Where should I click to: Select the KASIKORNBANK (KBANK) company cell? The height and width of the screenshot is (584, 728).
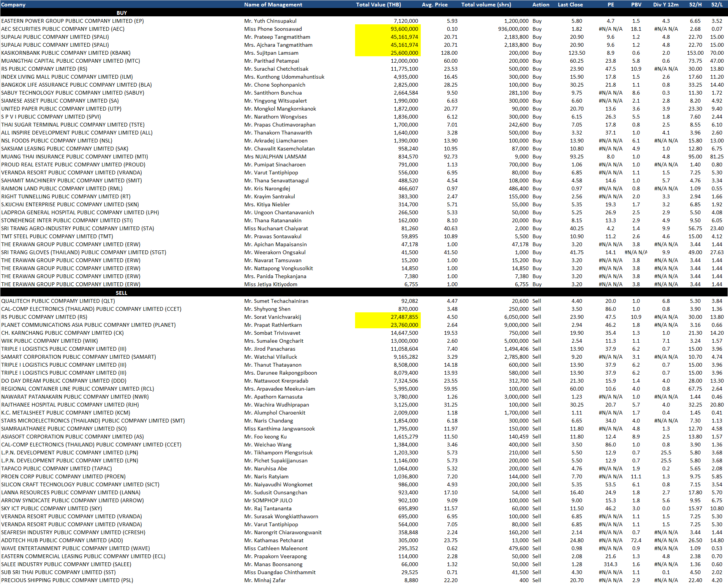click(66, 53)
